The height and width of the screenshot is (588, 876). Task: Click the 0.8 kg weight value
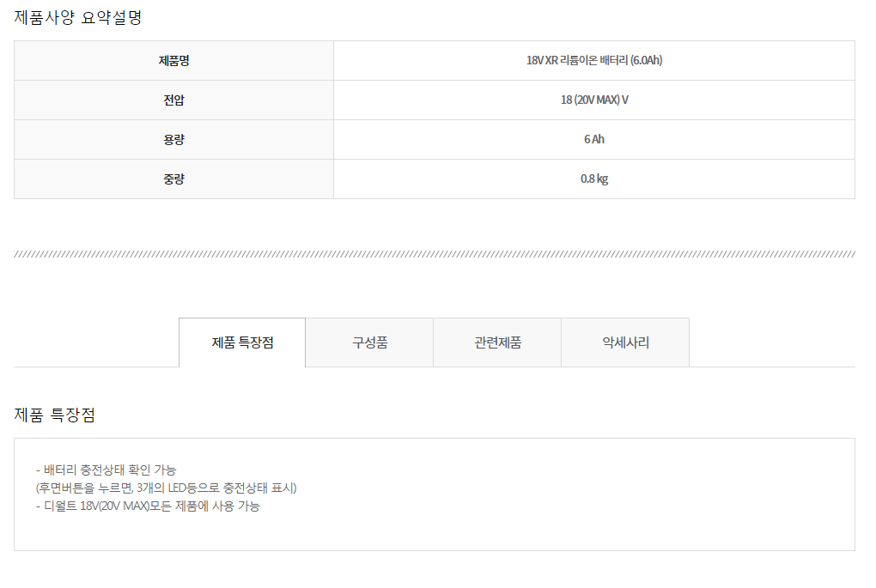tap(593, 179)
